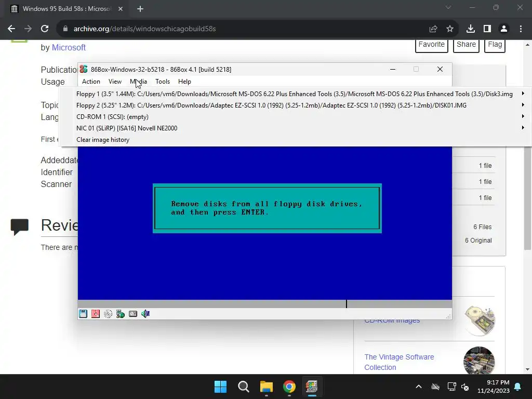Image resolution: width=532 pixels, height=399 pixels.
Task: Expand Floppy 1 submenu arrow
Action: (523, 94)
